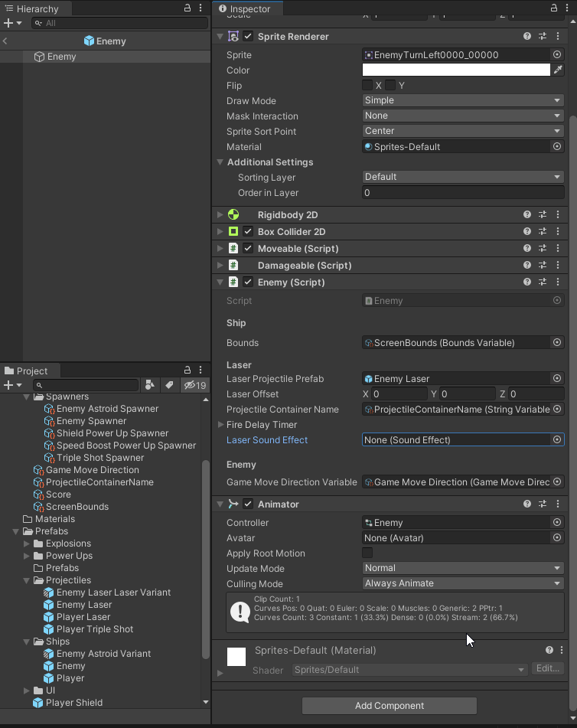The width and height of the screenshot is (577, 728).
Task: Expand the Rigidbody 2D component
Action: click(x=220, y=215)
